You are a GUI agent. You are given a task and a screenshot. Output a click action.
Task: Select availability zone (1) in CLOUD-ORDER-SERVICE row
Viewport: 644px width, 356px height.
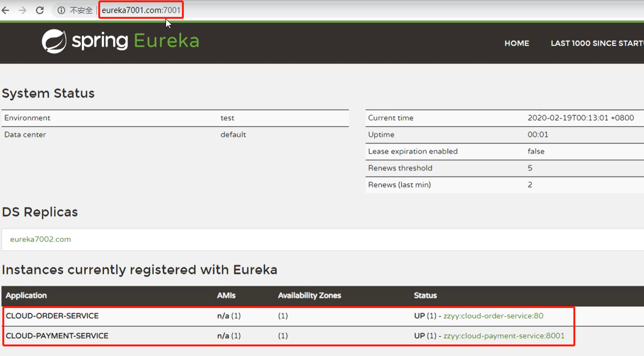tap(283, 316)
